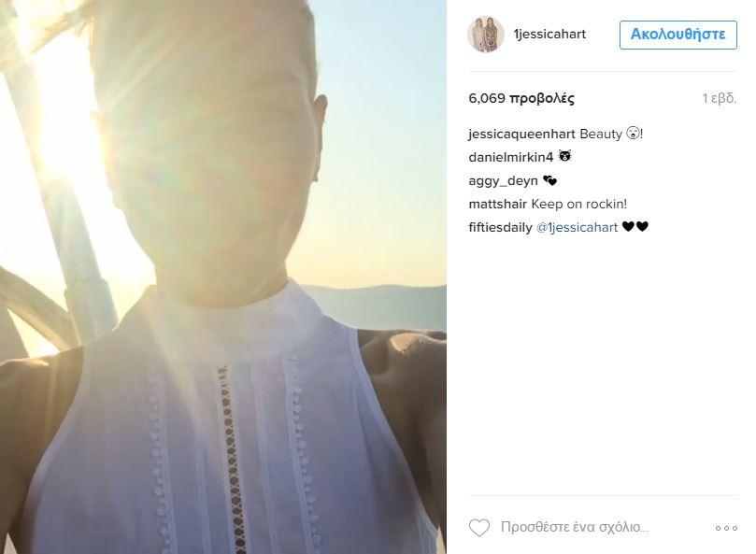This screenshot has height=554, width=756.
Task: Open danielmirkin4 commenter profile
Action: [510, 157]
